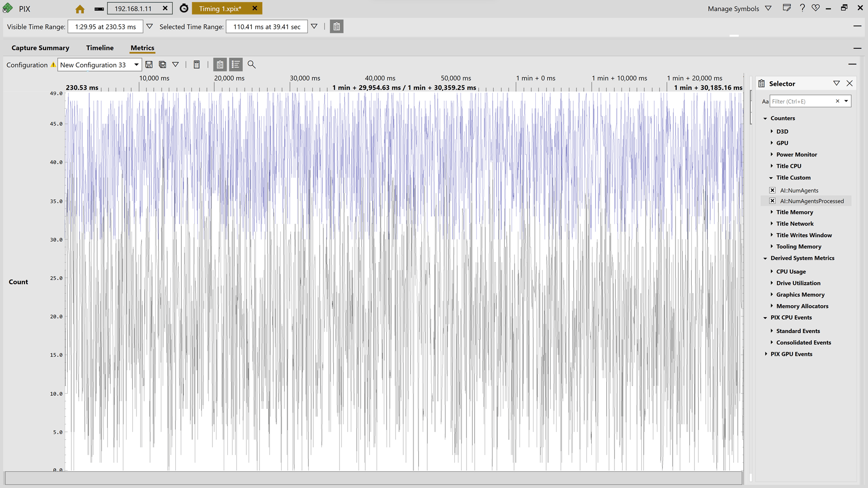Click the Home icon
Image resolution: width=868 pixels, height=488 pixels.
pyautogui.click(x=80, y=9)
